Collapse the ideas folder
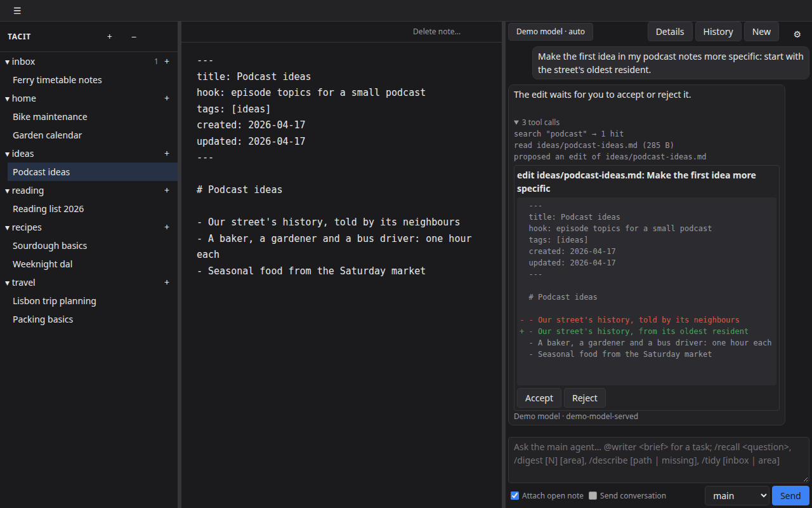 [8, 154]
